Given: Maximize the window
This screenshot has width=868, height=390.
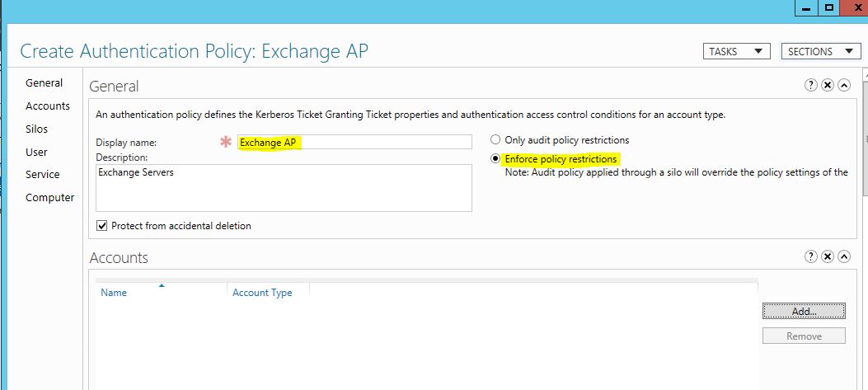Looking at the screenshot, I should (x=829, y=8).
